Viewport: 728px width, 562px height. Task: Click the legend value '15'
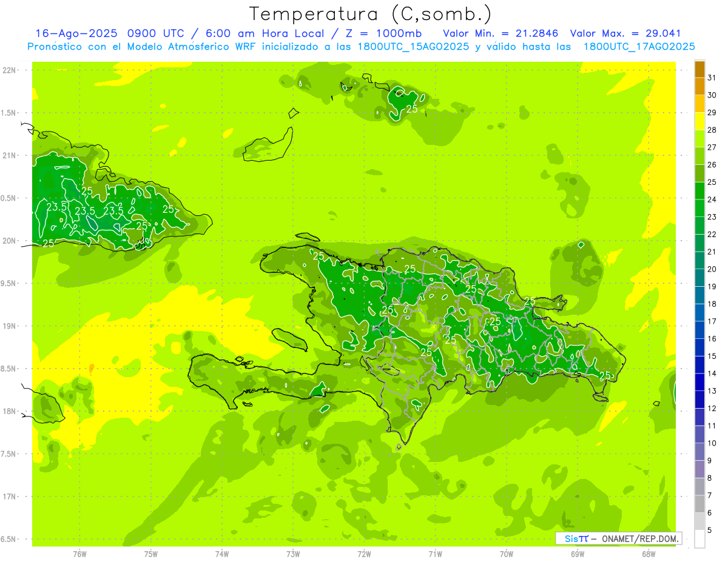[712, 356]
